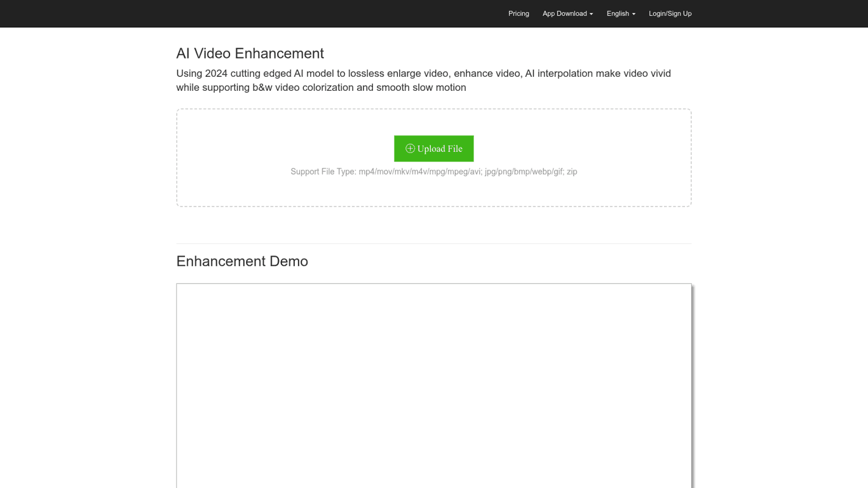
Task: Click the 'Enhancement Demo' heading
Action: pos(242,261)
